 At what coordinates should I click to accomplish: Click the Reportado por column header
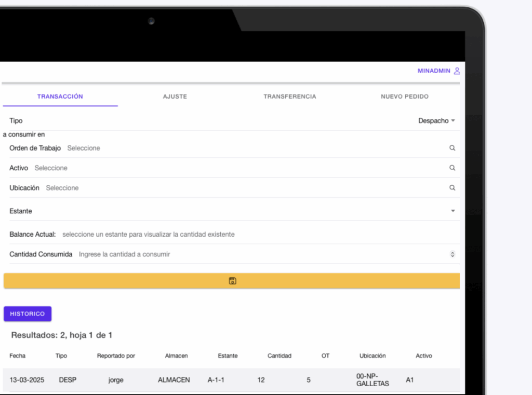pyautogui.click(x=116, y=356)
